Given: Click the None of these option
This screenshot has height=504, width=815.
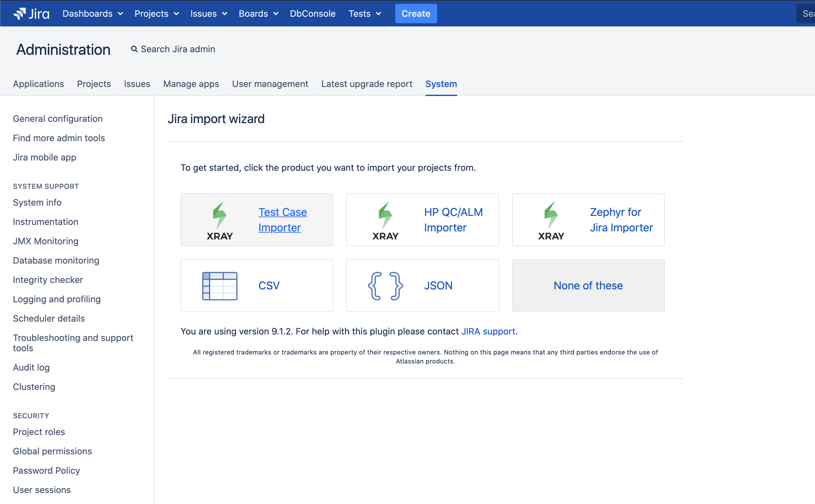Looking at the screenshot, I should (588, 286).
